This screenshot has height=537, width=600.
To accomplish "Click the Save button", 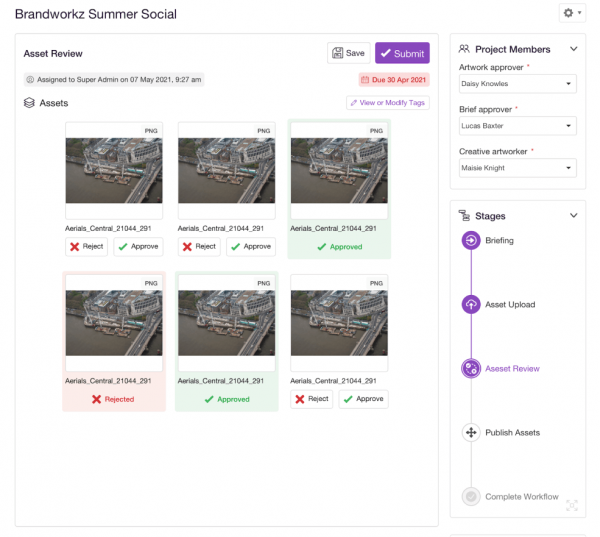I will point(349,53).
